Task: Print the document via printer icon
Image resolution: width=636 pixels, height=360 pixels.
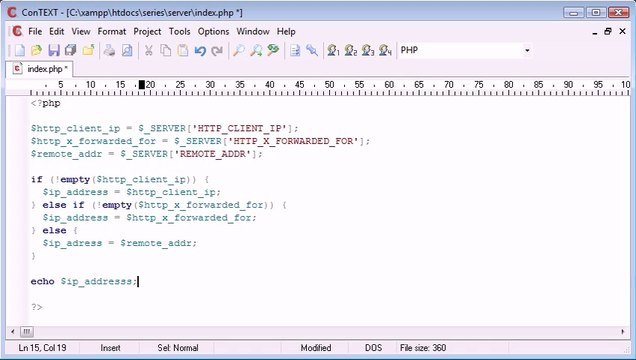Action: (109, 50)
